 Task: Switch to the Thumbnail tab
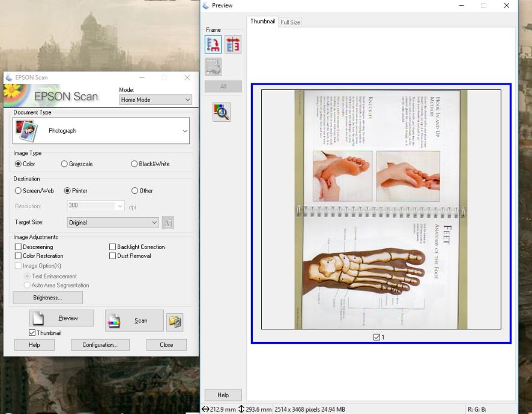(x=262, y=22)
